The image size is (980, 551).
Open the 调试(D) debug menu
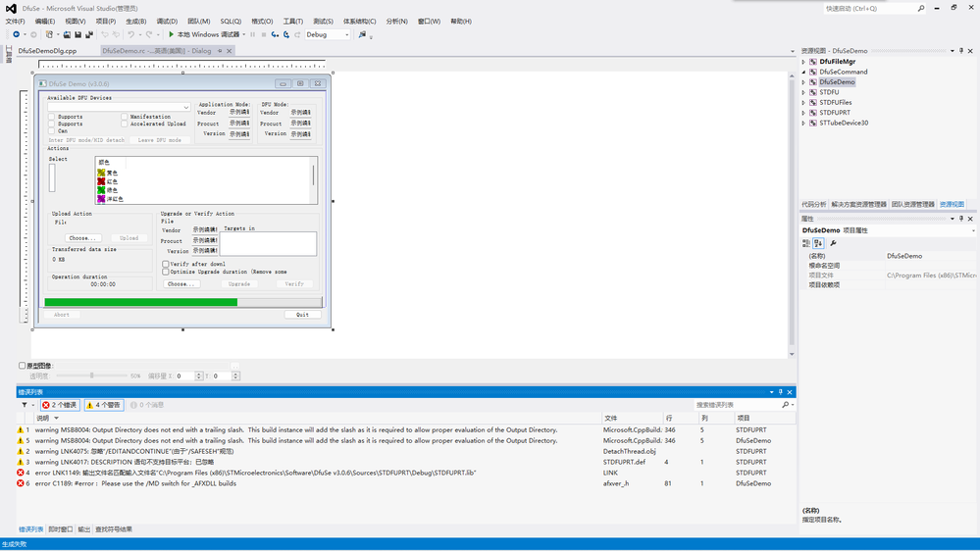coord(167,22)
